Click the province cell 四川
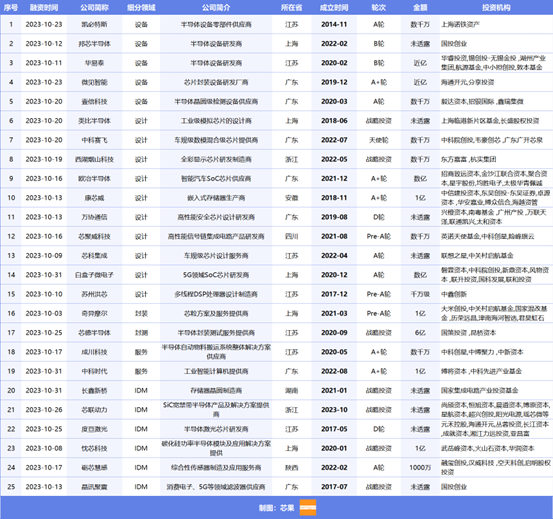This screenshot has height=519, width=553. [291, 236]
